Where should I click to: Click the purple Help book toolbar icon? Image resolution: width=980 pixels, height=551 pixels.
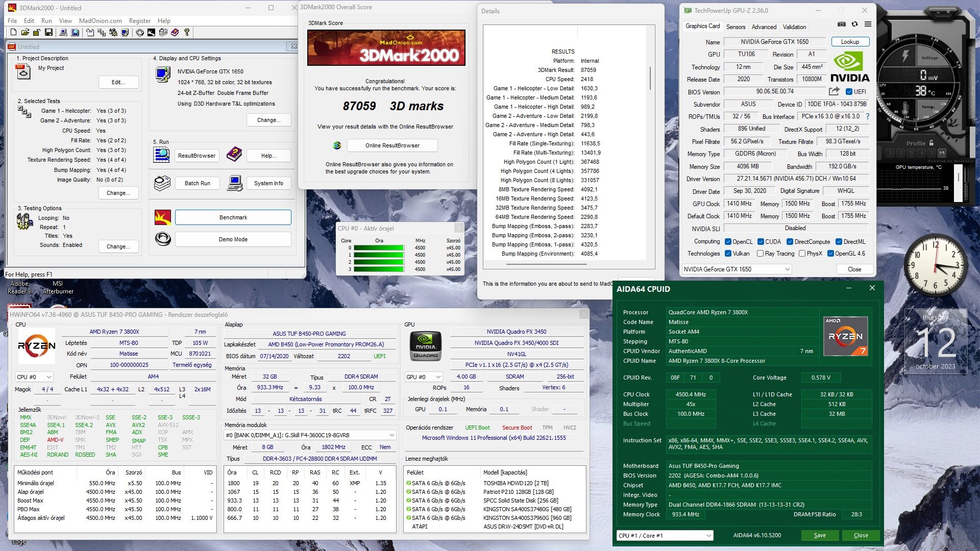(x=175, y=33)
